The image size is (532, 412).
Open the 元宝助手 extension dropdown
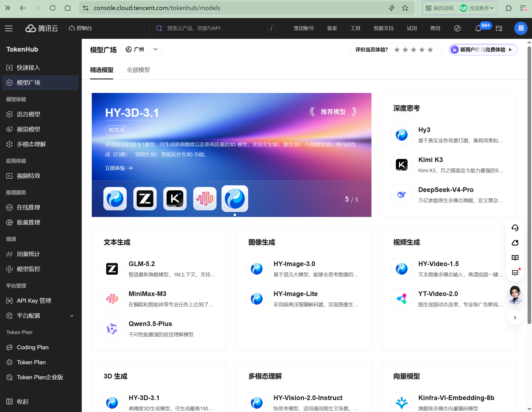477,8
